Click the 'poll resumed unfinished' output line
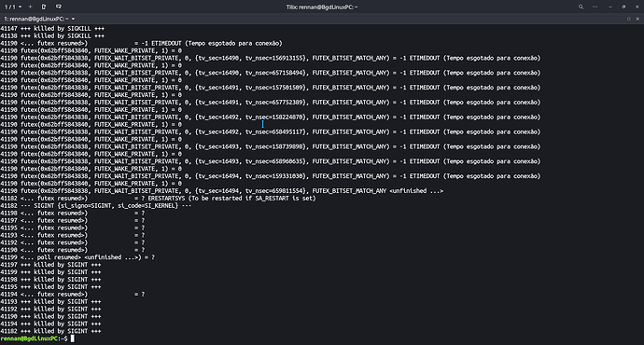The image size is (644, 345). click(x=77, y=257)
